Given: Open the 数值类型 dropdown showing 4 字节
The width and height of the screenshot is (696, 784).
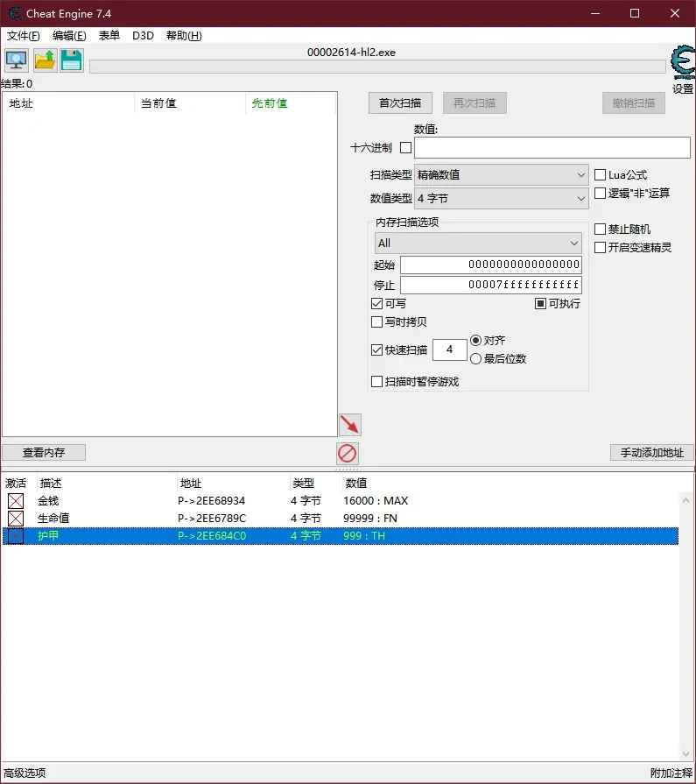Looking at the screenshot, I should pyautogui.click(x=502, y=199).
